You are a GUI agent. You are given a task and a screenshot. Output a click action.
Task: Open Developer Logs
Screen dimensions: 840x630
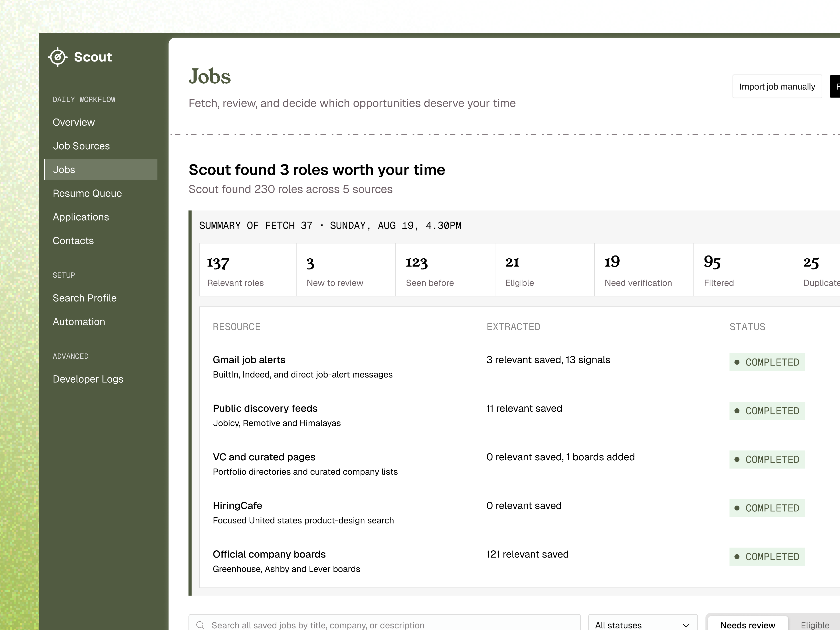pyautogui.click(x=88, y=379)
